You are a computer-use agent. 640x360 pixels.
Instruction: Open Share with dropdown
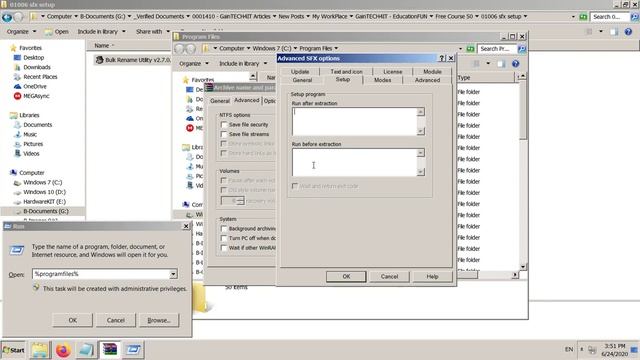153,31
